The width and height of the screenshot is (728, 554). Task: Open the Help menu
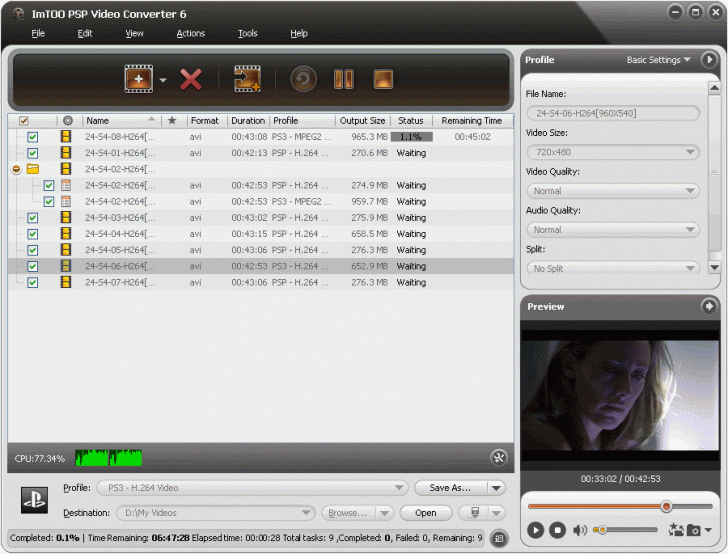299,33
